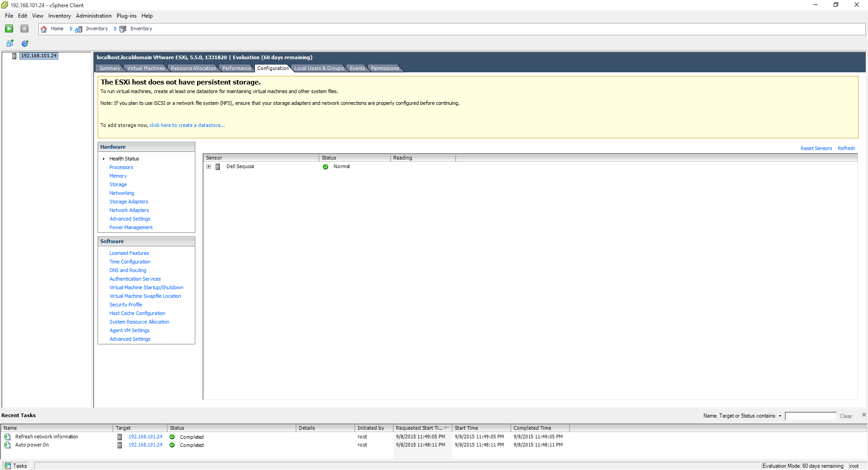Open Security Profile settings
The image size is (868, 470).
pyautogui.click(x=126, y=305)
